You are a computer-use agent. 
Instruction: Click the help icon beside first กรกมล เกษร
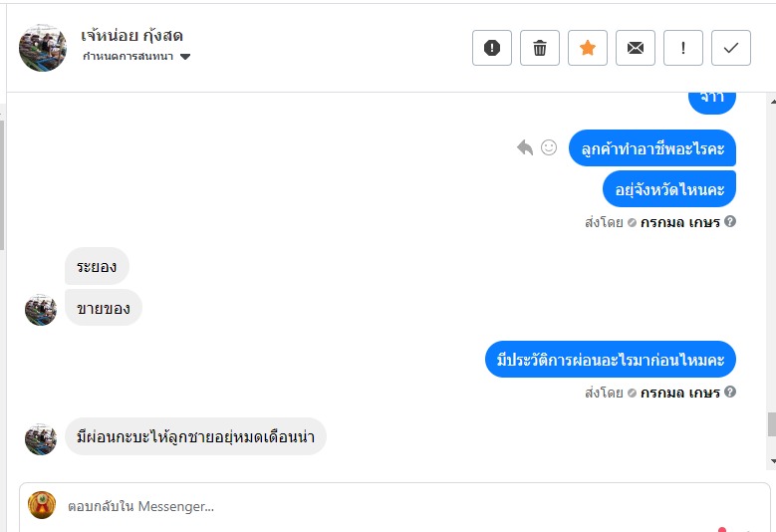pos(730,222)
